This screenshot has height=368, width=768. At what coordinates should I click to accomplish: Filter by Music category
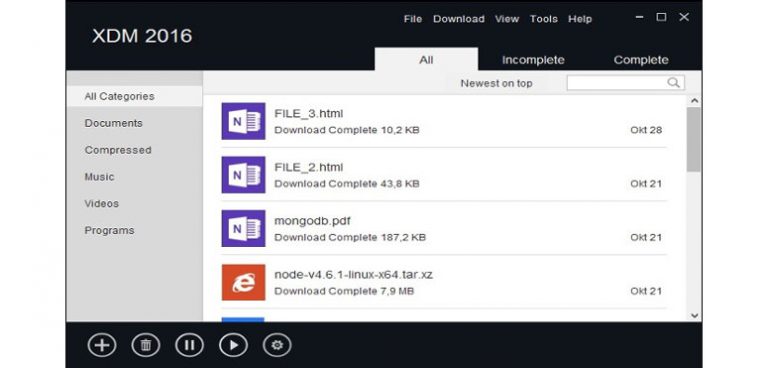[99, 177]
